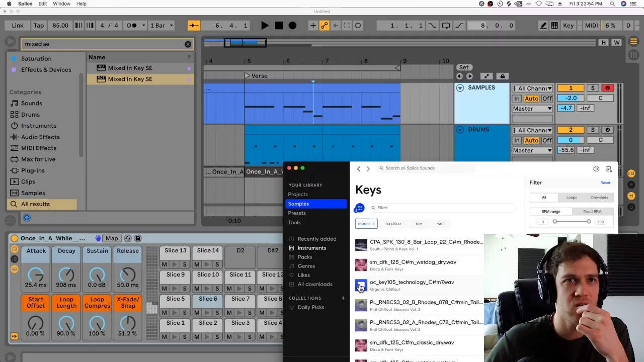The width and height of the screenshot is (644, 362).
Task: Open the quantization 1 Bar dropdown
Action: pos(162,26)
